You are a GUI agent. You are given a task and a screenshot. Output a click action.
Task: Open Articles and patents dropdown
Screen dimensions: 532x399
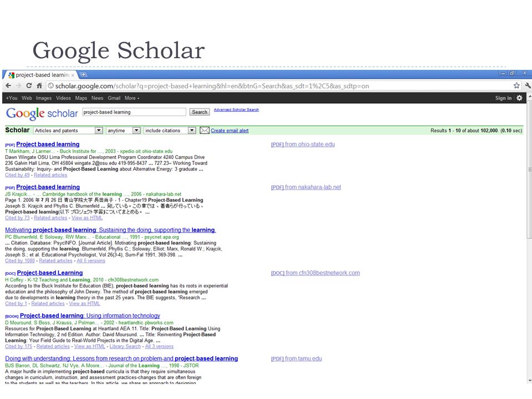68,130
